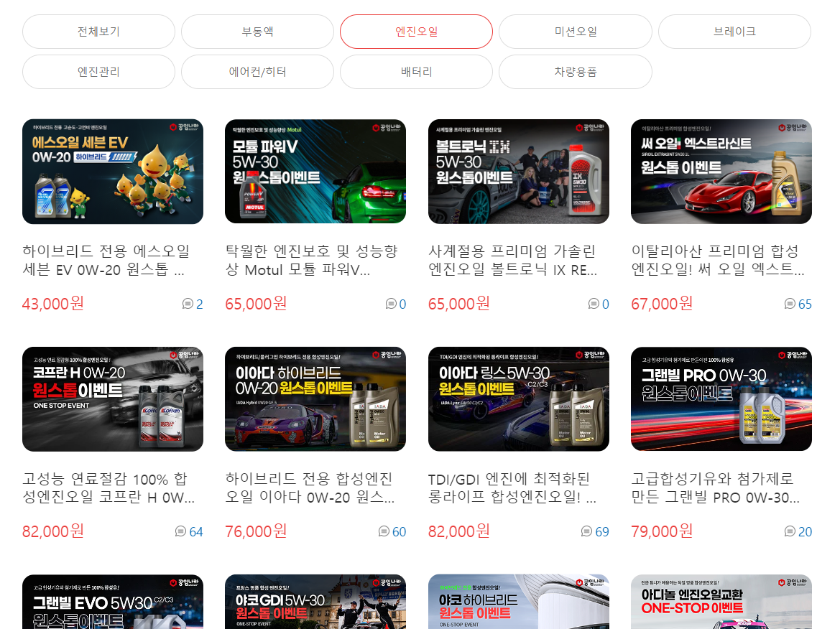Open the TDI/GDI 엔진에 최적화된 title link

pos(512,488)
